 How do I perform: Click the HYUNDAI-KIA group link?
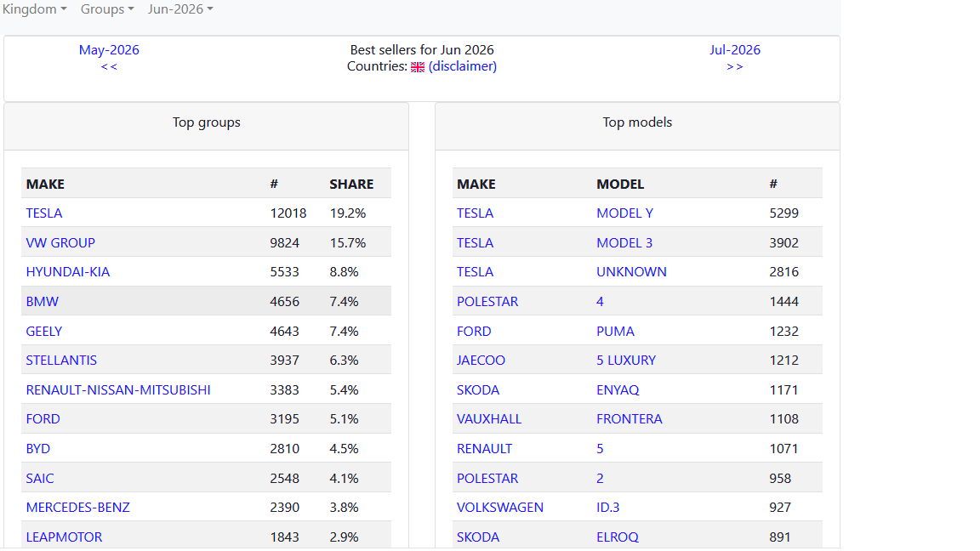(67, 272)
